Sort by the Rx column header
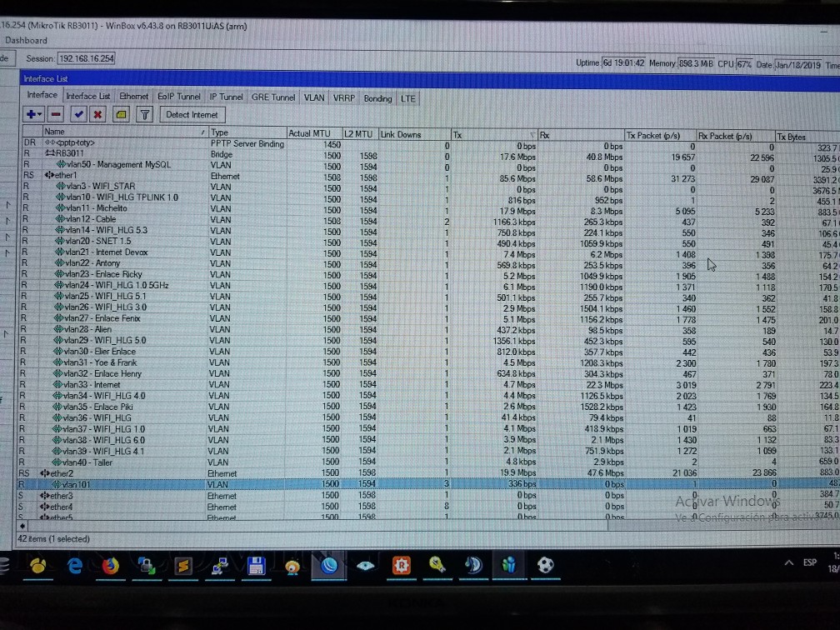The height and width of the screenshot is (630, 840). tap(581, 136)
